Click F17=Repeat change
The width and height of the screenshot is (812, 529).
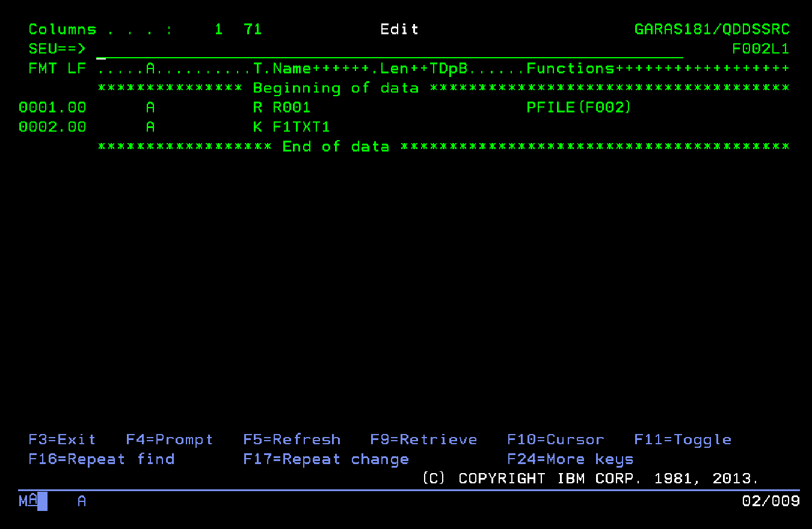325,460
